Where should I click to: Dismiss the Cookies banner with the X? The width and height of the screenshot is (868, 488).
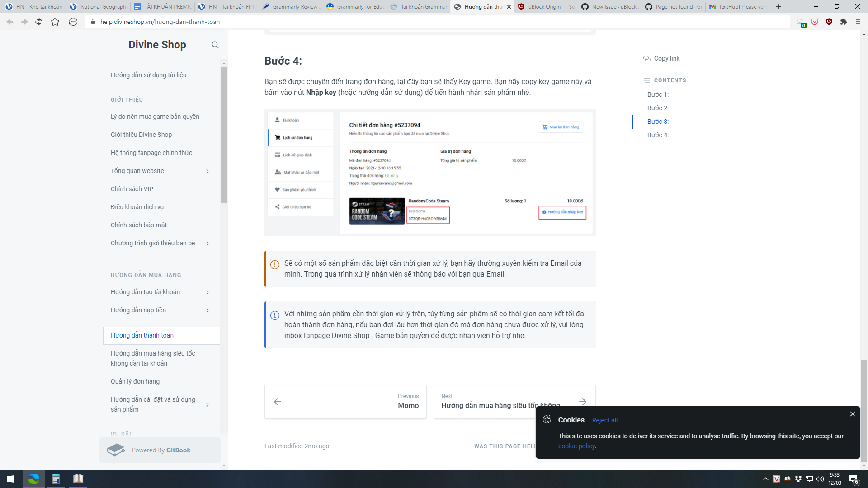tap(853, 413)
